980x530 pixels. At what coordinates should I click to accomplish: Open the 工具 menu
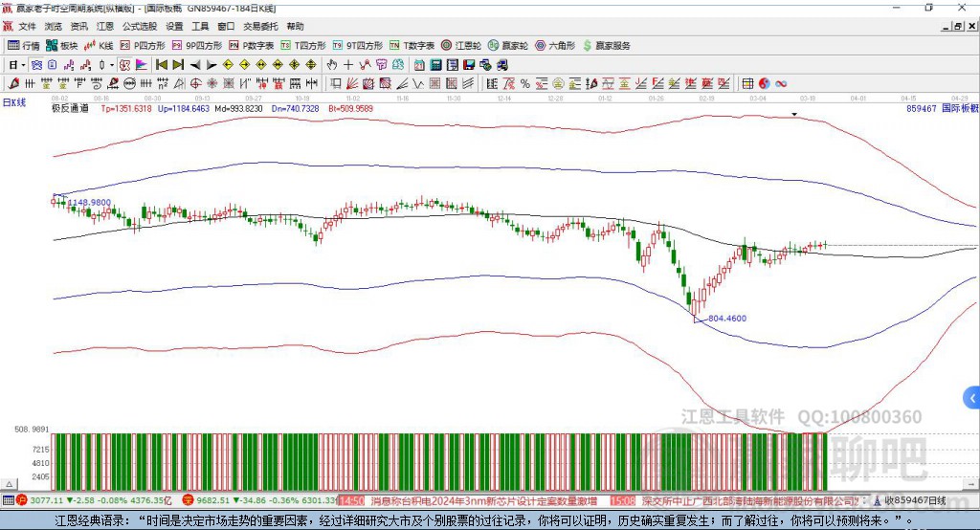coord(200,26)
